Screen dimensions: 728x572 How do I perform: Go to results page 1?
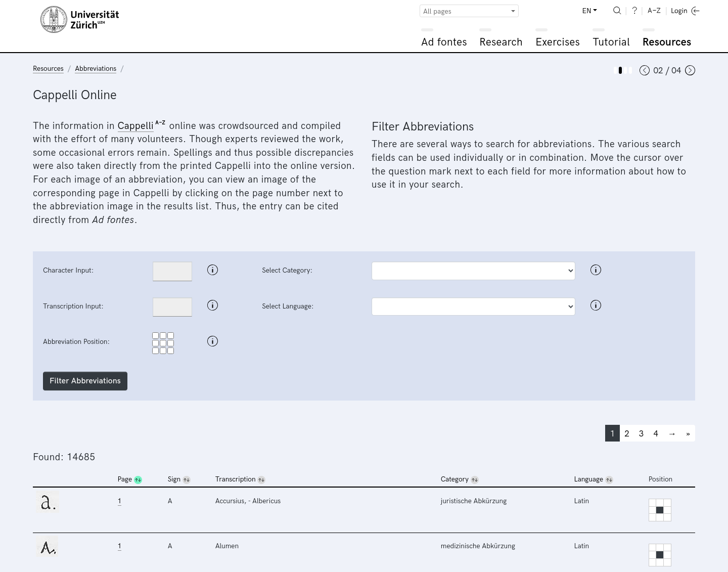click(612, 433)
